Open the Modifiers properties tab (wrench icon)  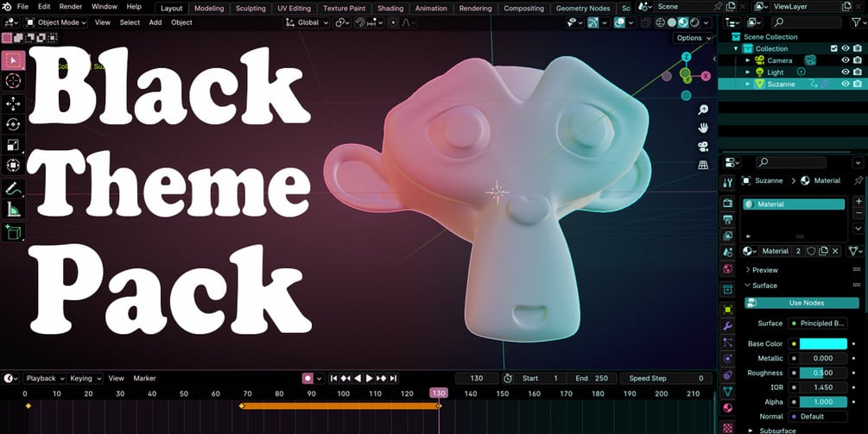click(x=728, y=326)
